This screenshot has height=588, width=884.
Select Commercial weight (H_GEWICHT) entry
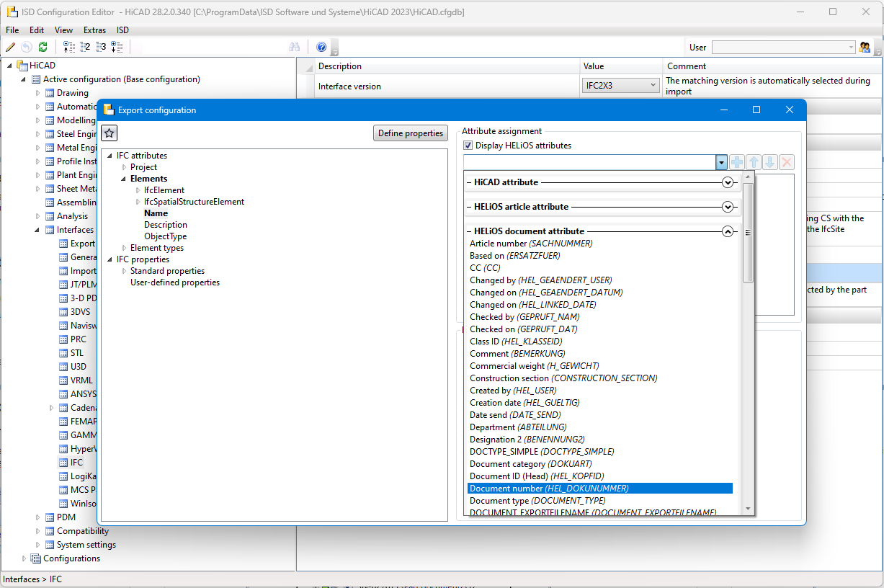coord(534,366)
